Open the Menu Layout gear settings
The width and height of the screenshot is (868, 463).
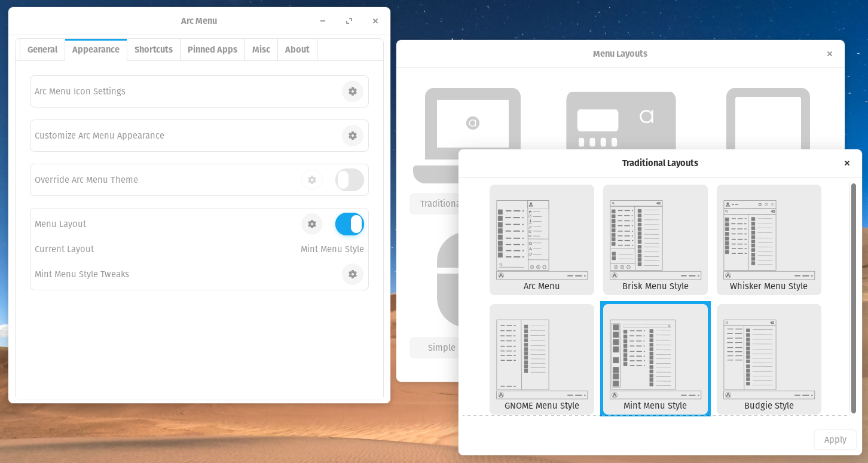(x=312, y=224)
